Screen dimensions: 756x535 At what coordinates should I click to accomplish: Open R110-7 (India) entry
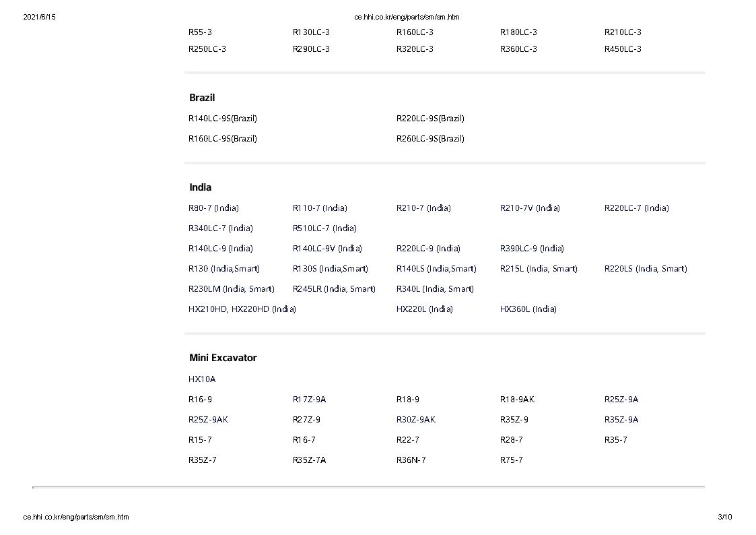(x=320, y=208)
